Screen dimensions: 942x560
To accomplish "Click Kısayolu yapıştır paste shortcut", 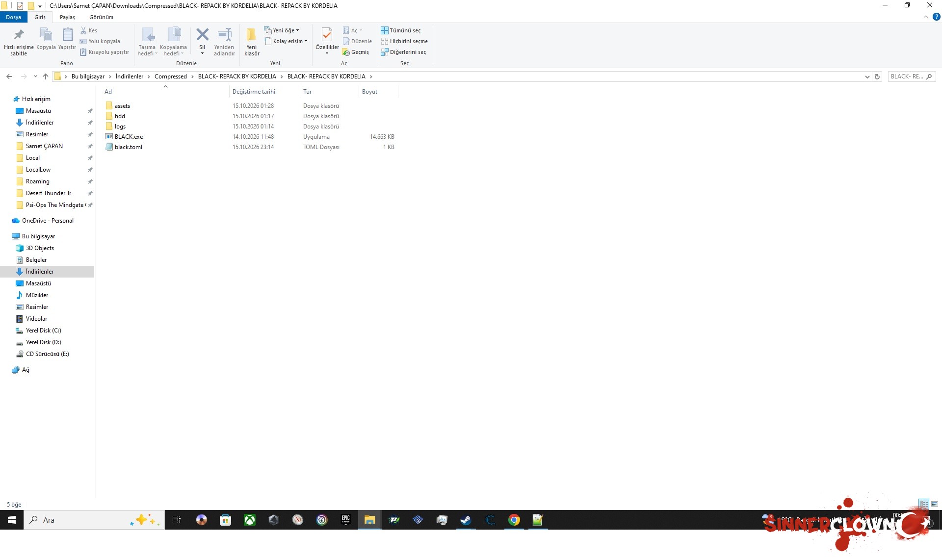I will coord(105,52).
